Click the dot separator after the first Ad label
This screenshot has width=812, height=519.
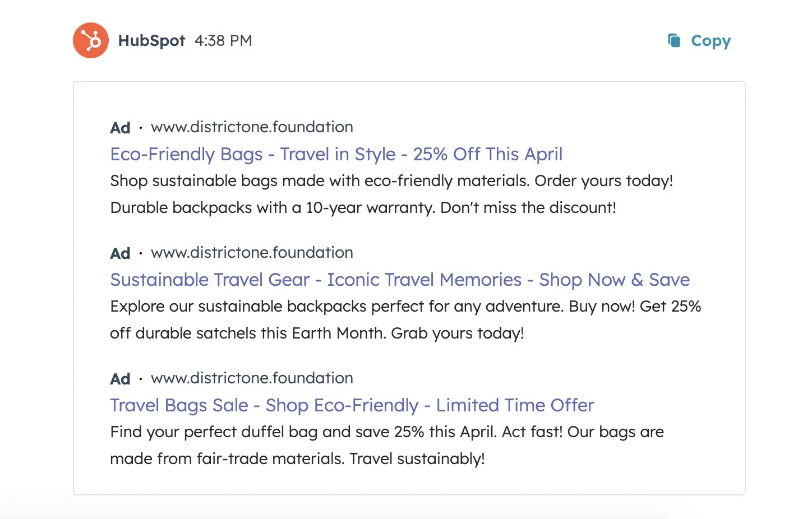[x=140, y=128]
